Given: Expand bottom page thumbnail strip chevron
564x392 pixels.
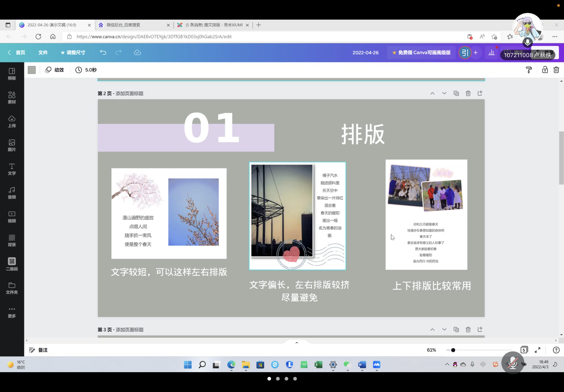Looking at the screenshot, I should [x=297, y=343].
